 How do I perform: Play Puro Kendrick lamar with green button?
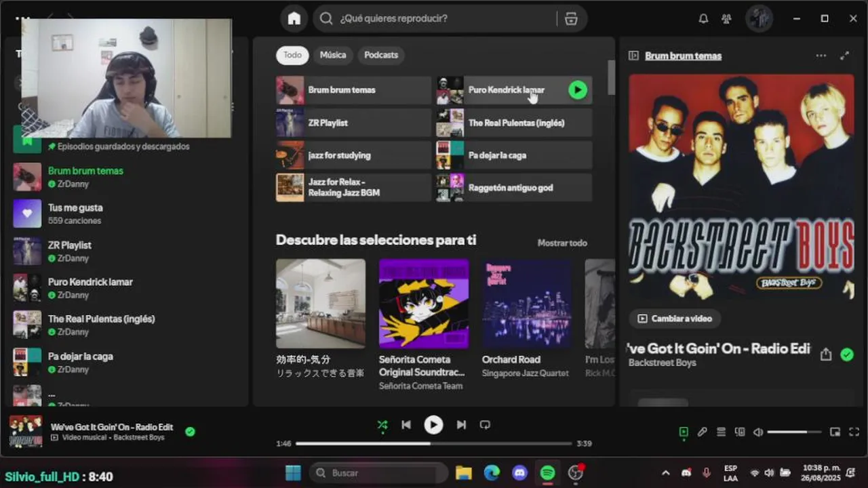point(578,89)
